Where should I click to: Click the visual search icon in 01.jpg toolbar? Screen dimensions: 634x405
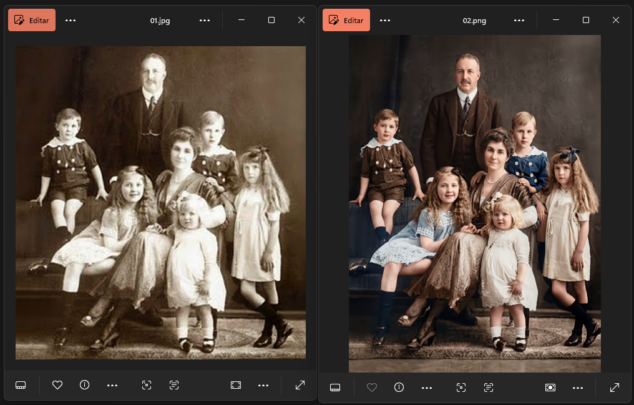point(146,385)
